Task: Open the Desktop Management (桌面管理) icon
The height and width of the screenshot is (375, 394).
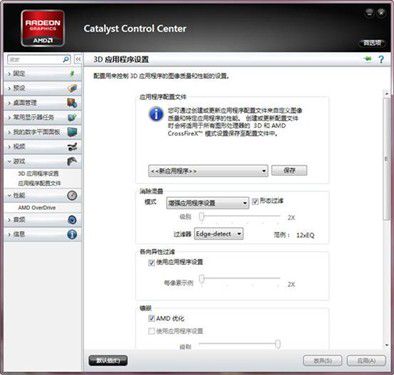Action: 72,103
